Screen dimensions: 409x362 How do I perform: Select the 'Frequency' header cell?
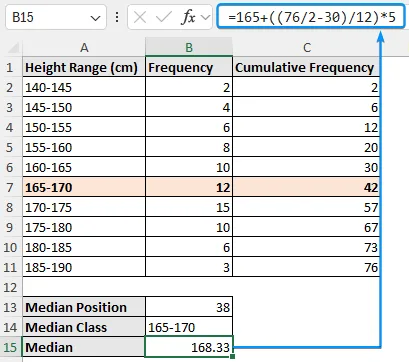189,67
